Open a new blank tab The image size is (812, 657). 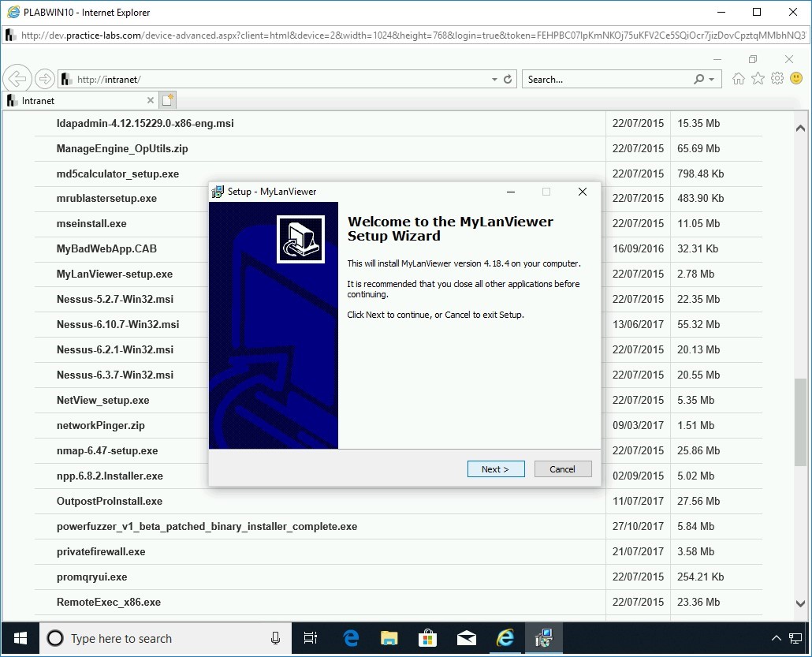point(167,100)
